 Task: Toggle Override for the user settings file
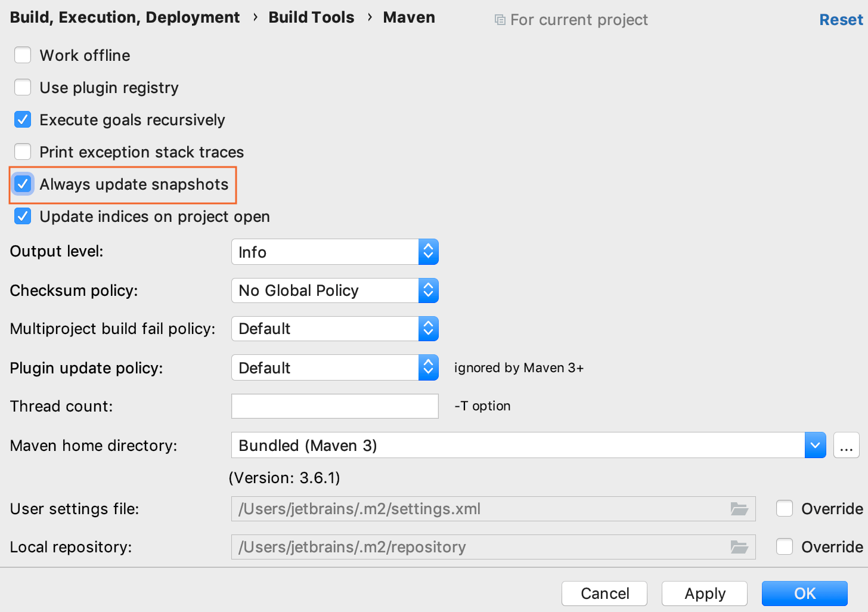[x=784, y=508]
